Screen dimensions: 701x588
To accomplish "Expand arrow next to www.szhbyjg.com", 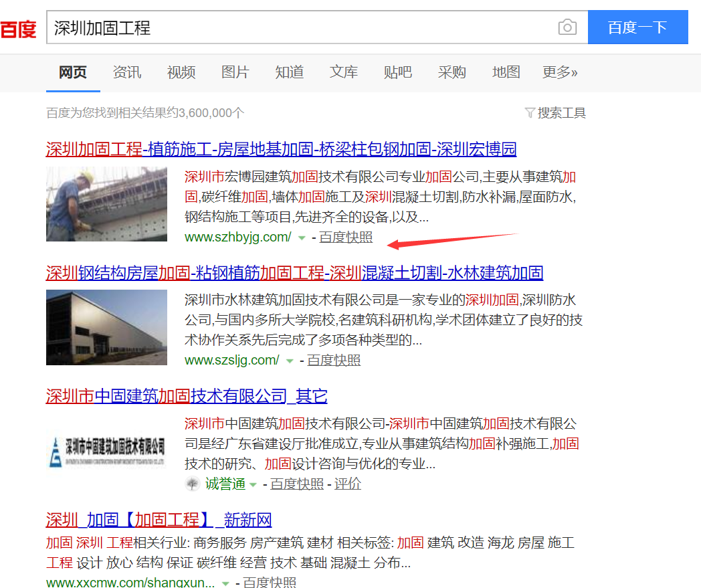I will 302,238.
